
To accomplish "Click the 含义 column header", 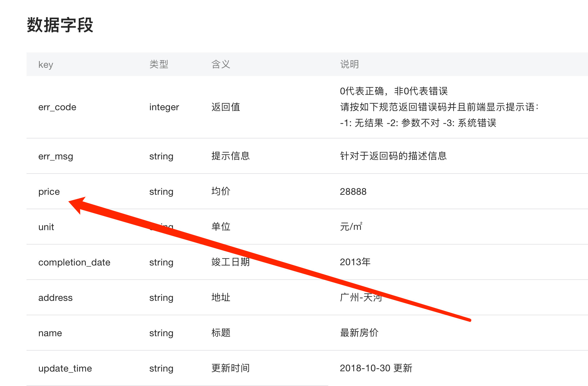I will tap(221, 64).
